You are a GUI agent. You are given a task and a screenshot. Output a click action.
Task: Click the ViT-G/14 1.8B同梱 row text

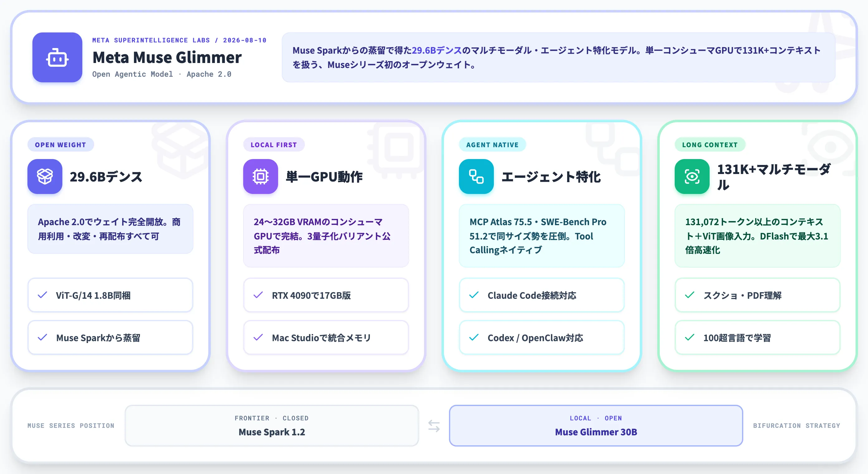pos(93,295)
